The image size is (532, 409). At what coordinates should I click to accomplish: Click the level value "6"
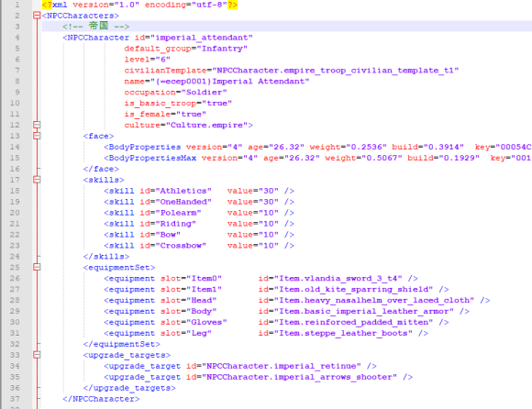162,60
